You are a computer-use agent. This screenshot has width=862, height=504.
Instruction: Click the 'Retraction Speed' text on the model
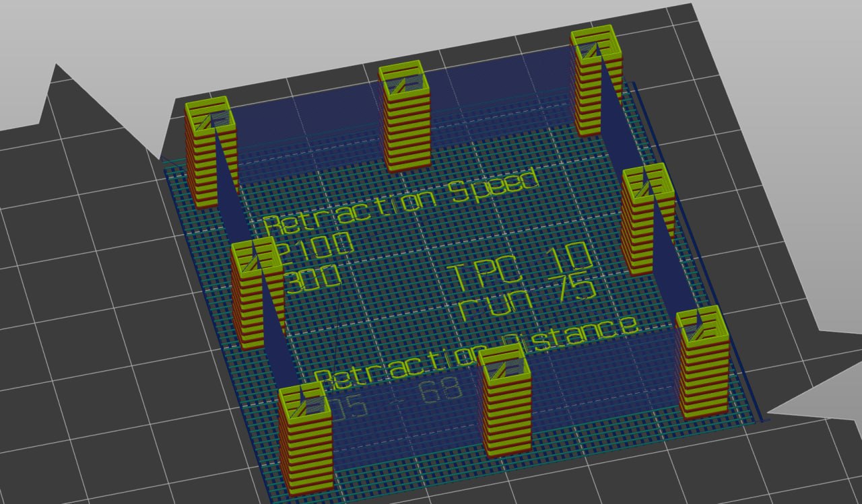[401, 201]
